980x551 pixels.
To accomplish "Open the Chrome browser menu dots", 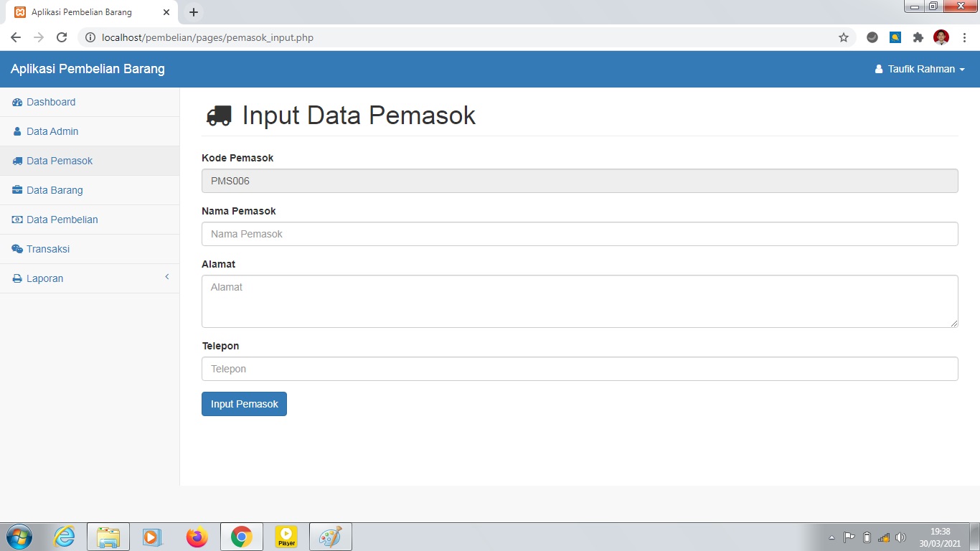I will click(964, 37).
